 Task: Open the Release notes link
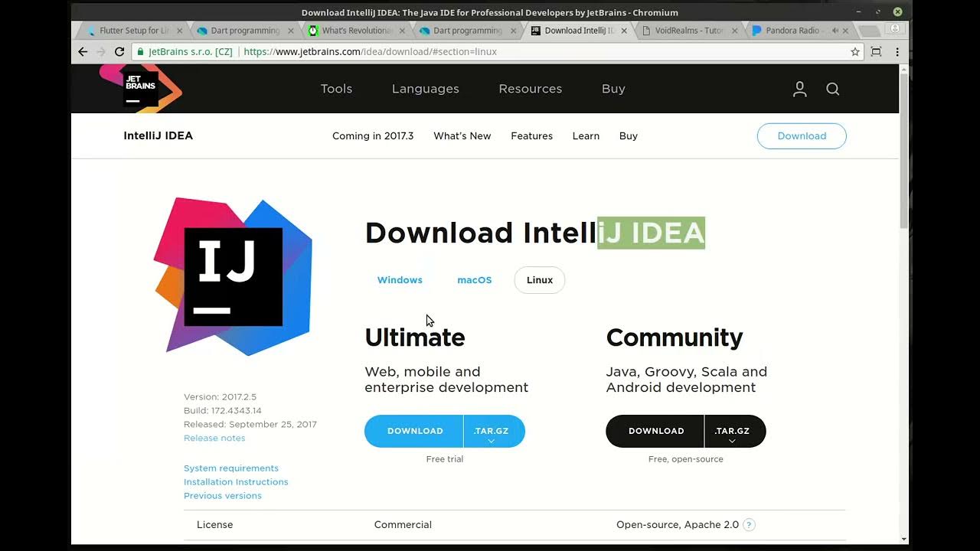214,438
